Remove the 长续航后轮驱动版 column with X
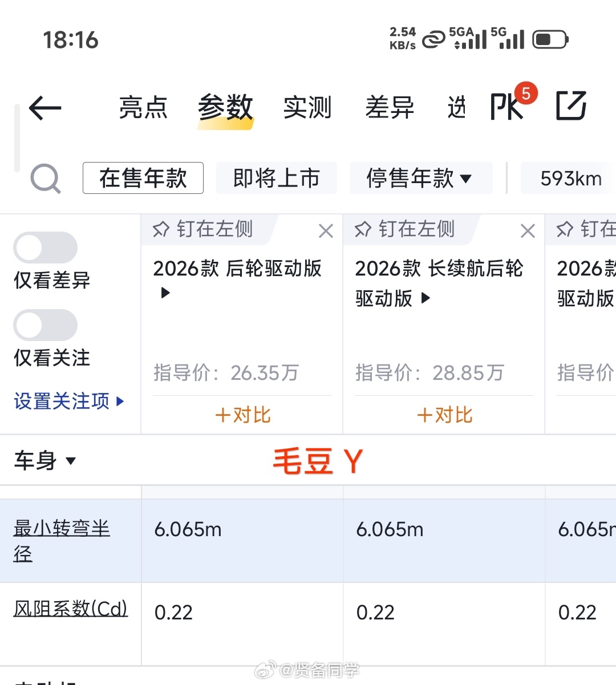The width and height of the screenshot is (616, 685). pos(528,230)
